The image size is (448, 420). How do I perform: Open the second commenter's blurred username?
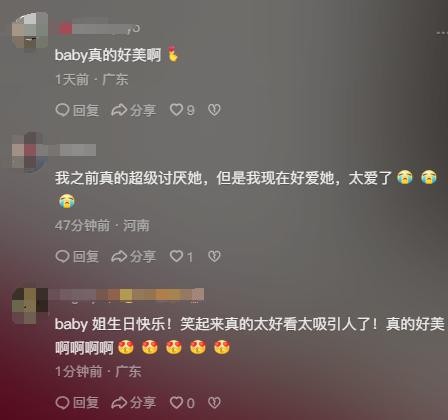point(72,150)
